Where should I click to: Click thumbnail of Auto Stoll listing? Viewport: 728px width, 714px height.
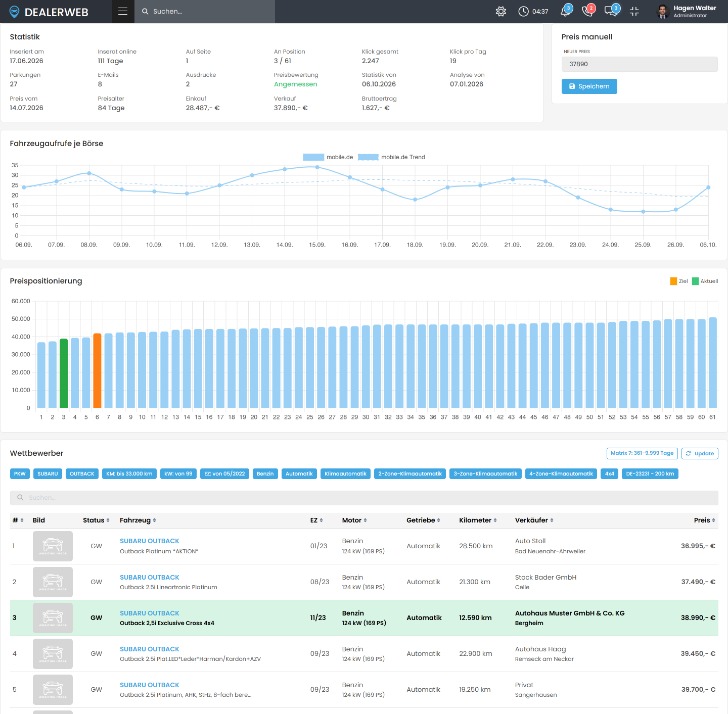pos(53,546)
